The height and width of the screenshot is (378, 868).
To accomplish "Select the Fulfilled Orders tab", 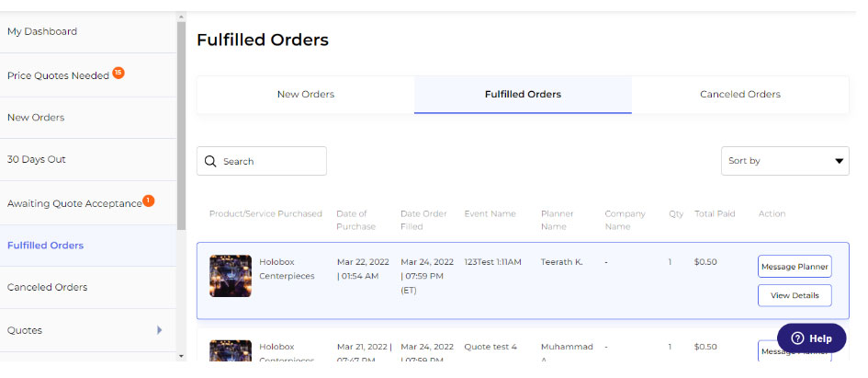I will coord(523,94).
